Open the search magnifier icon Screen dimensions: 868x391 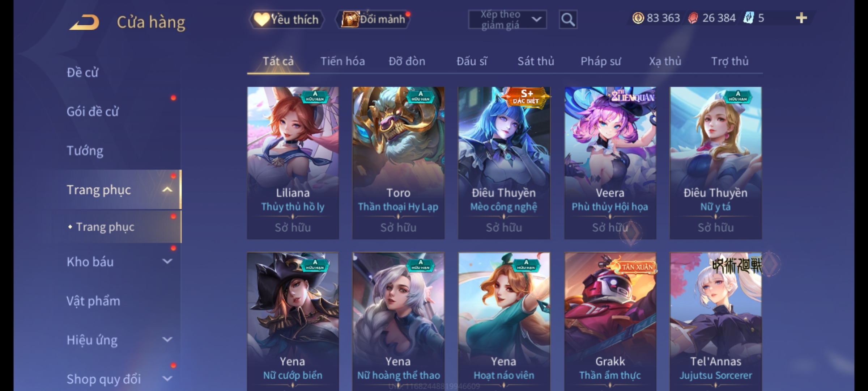(568, 20)
